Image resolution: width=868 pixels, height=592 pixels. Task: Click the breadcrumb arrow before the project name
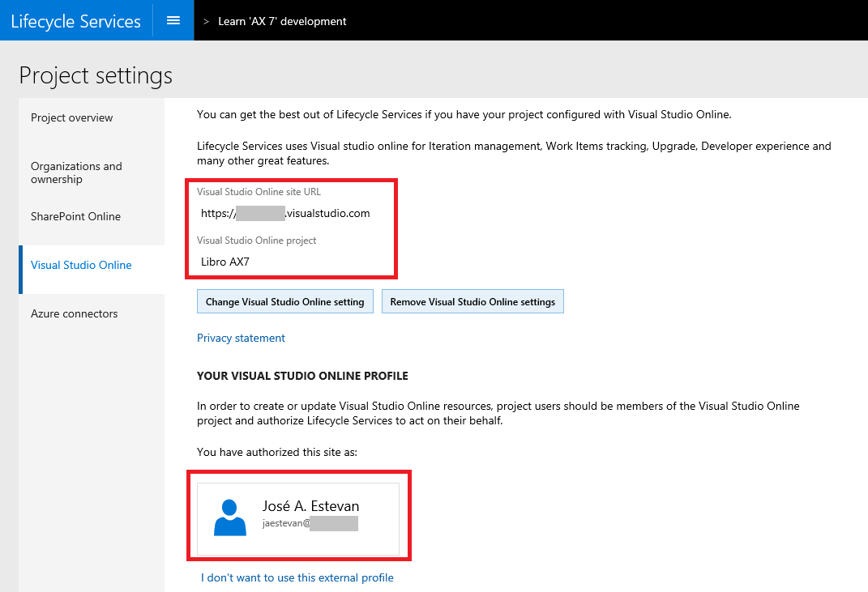[206, 22]
